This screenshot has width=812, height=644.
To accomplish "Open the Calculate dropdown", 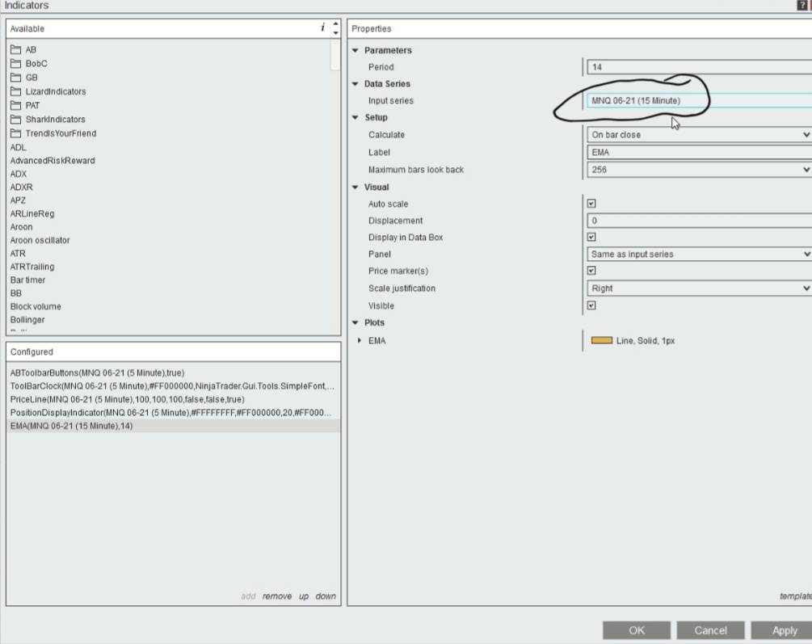I will pos(699,135).
